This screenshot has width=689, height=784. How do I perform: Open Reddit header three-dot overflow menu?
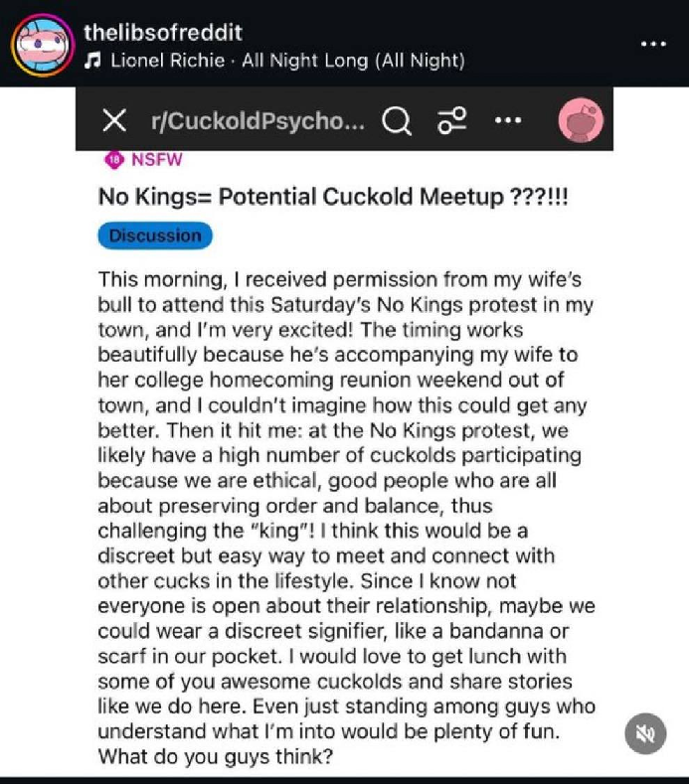pyautogui.click(x=508, y=121)
